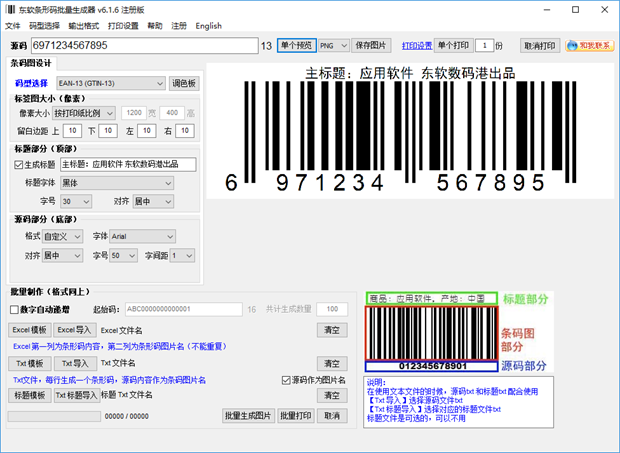Click the 批量打印 button
The height and width of the screenshot is (453, 620).
point(296,416)
